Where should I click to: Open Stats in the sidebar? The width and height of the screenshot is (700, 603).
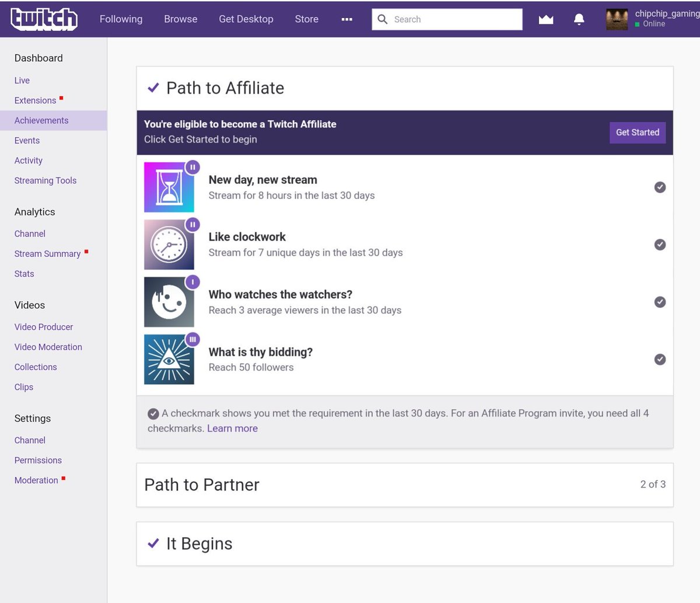24,274
